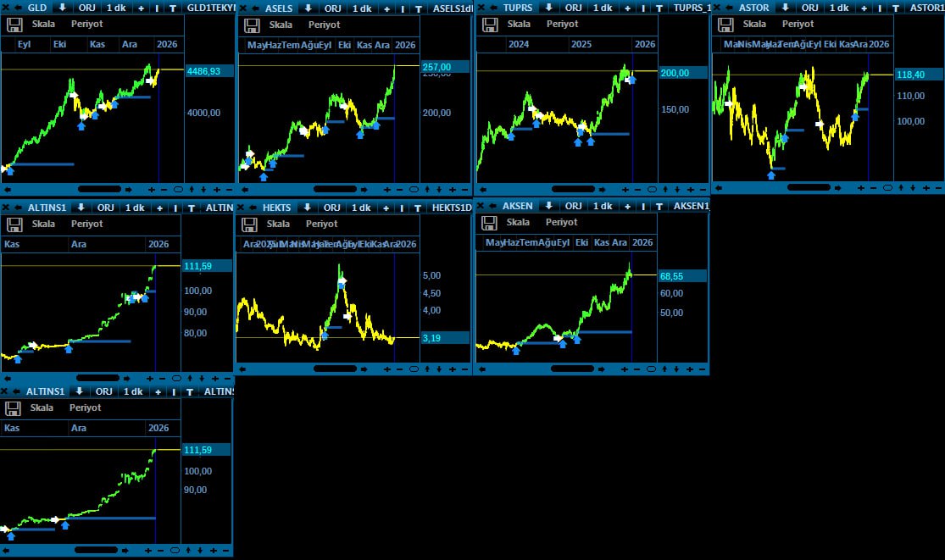Open the GLD symbol selector
This screenshot has width=945, height=560.
[37, 8]
